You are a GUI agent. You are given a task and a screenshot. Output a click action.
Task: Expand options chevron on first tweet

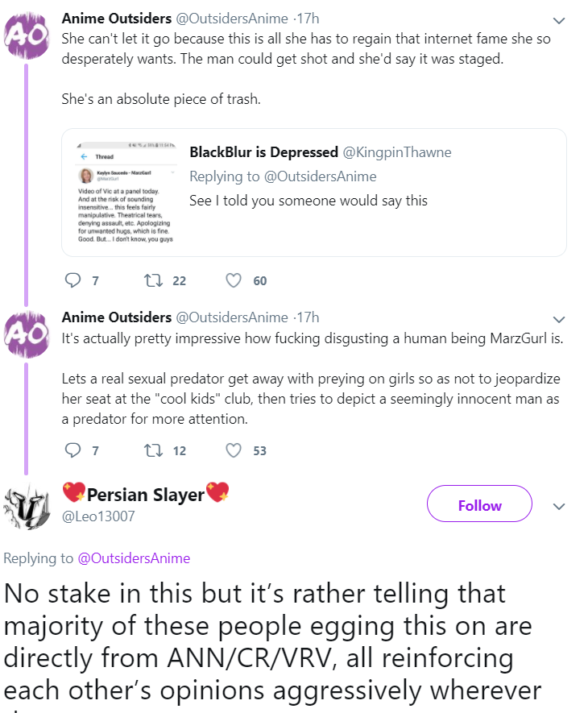559,20
